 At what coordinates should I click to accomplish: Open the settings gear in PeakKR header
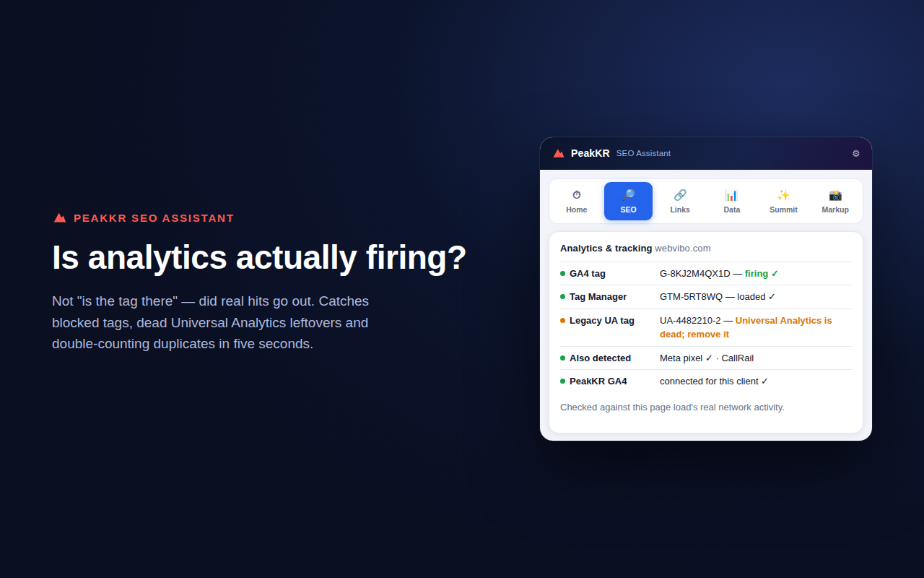click(856, 153)
